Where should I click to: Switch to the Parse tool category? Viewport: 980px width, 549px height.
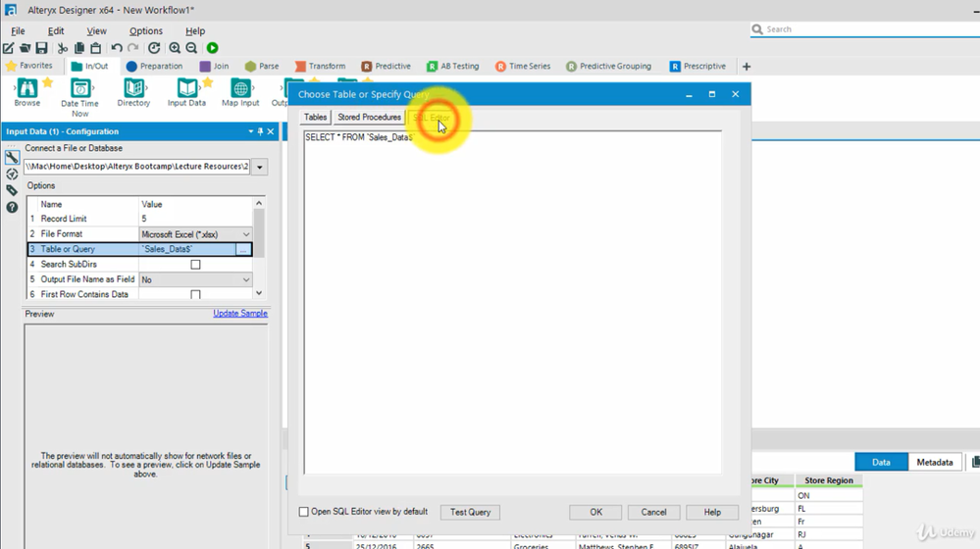click(x=262, y=66)
